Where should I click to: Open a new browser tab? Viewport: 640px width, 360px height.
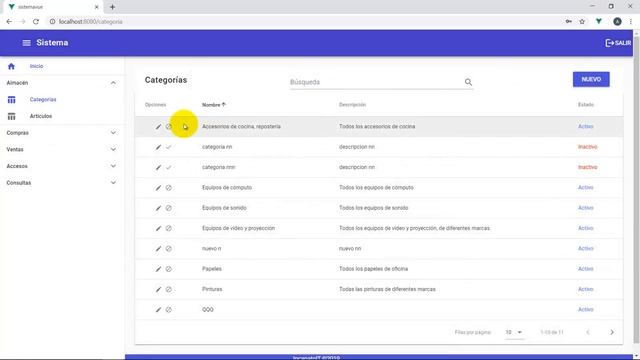point(112,7)
